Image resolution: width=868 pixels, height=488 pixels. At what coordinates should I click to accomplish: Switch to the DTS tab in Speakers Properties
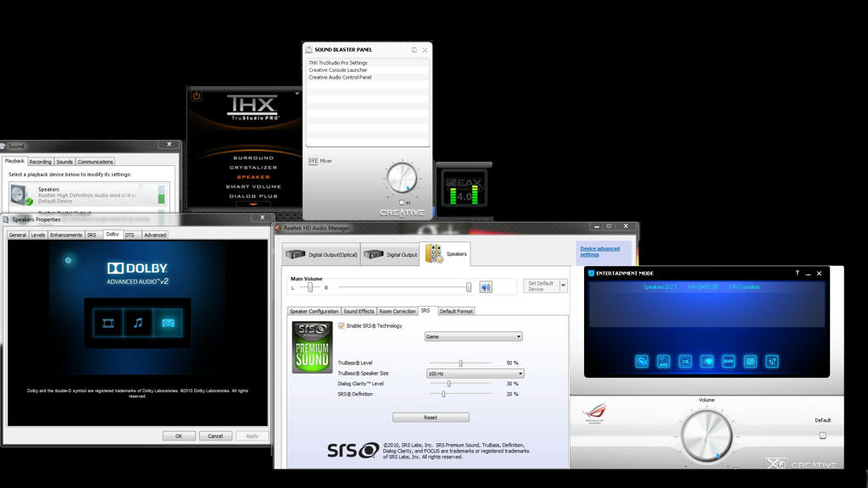coord(130,235)
